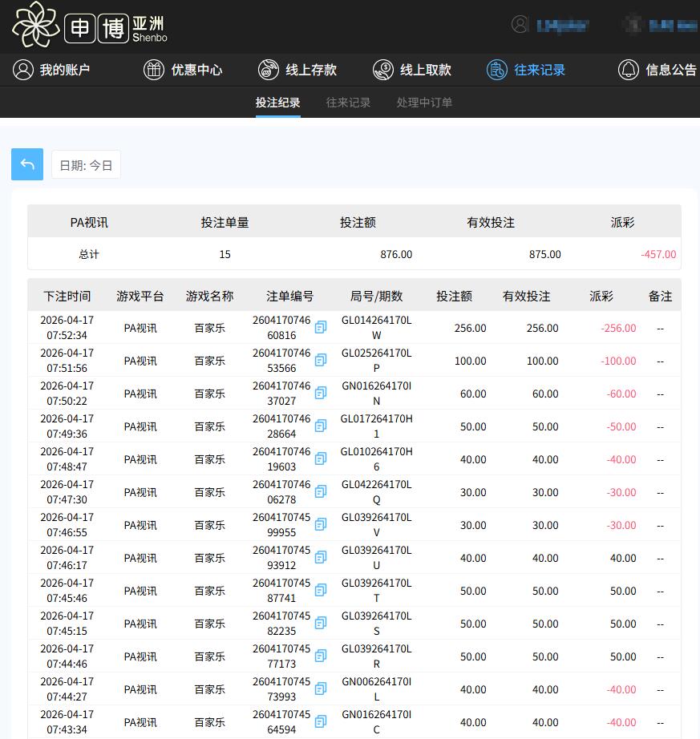Go to 线上存款 deposit page
700x739 pixels.
point(297,70)
